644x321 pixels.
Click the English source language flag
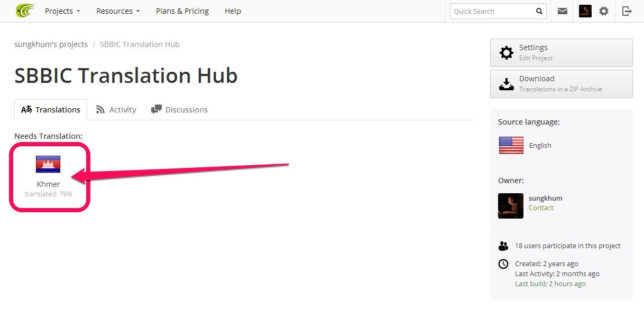click(x=511, y=145)
